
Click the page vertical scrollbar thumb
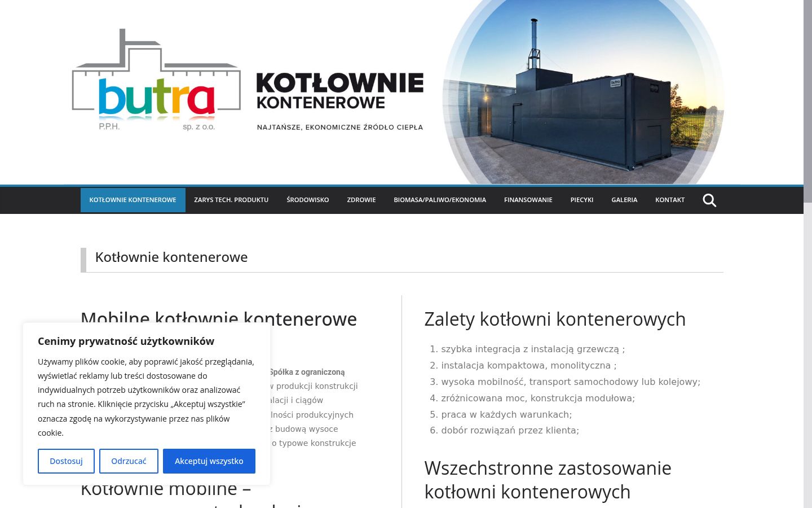click(807, 102)
